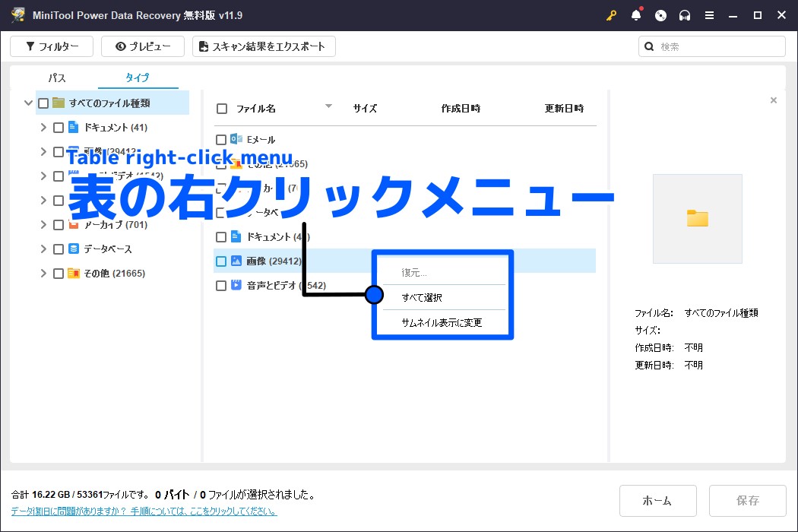Open the bootable media disc icon
Viewport: 798px width, 532px height.
[660, 15]
